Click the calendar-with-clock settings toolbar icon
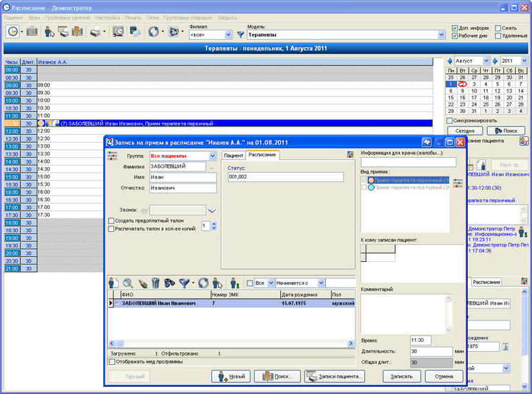The image size is (532, 394). coord(118,32)
